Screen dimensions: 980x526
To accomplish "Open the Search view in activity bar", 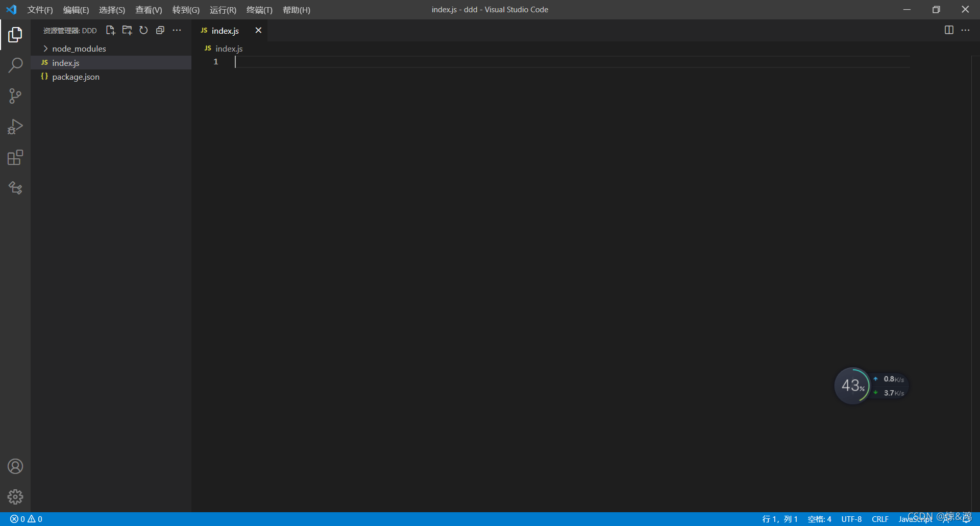I will (x=15, y=65).
